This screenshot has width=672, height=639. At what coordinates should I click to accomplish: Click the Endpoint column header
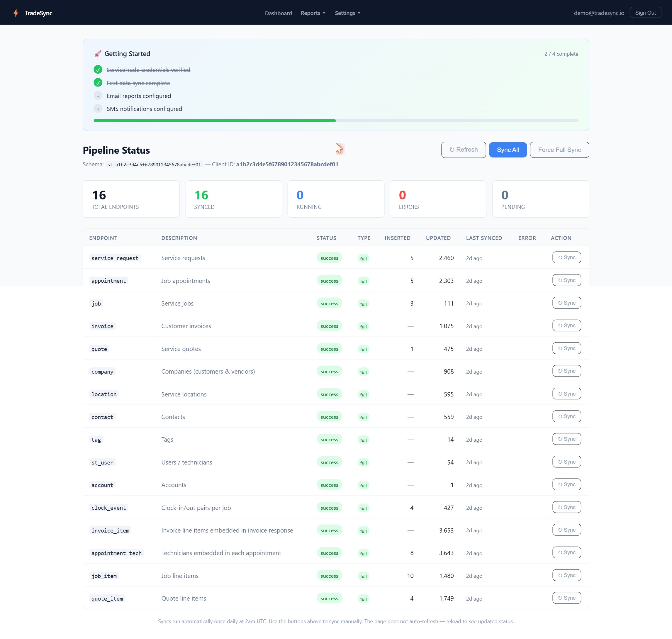pyautogui.click(x=103, y=238)
